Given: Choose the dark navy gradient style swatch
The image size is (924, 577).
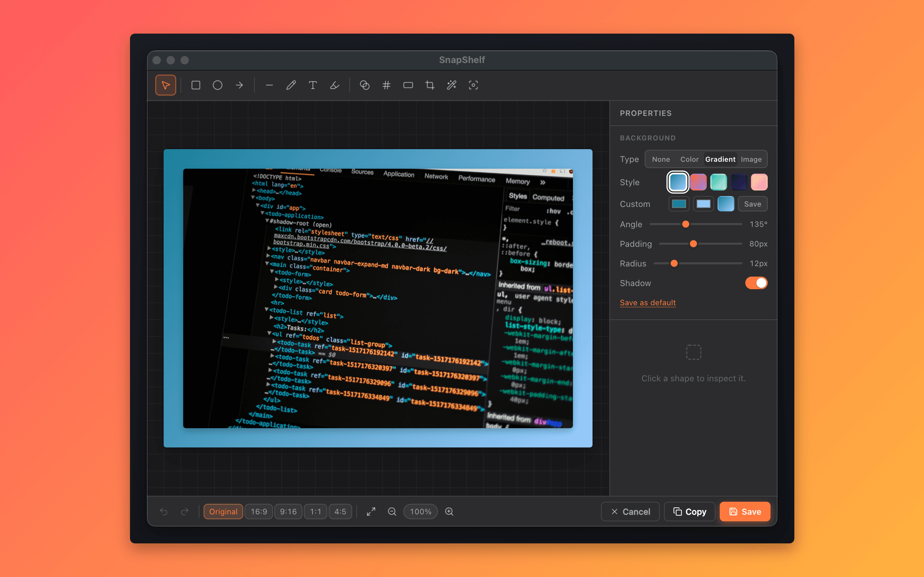Looking at the screenshot, I should 739,182.
